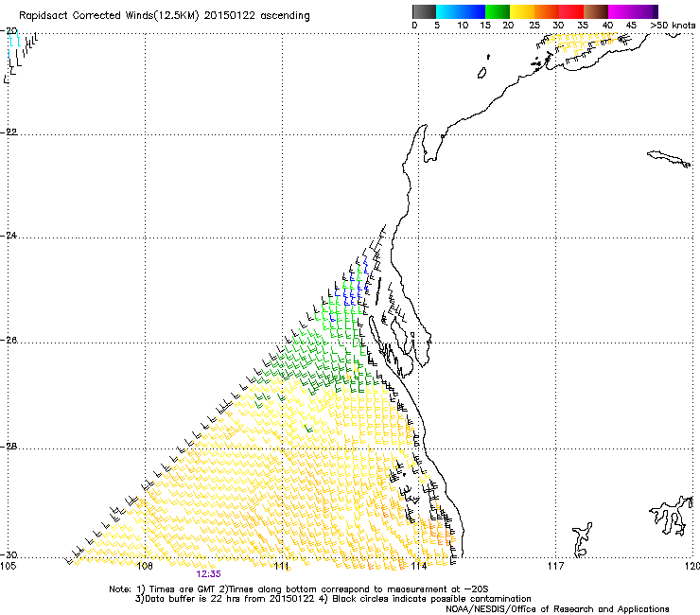Click the Rapidscat Corrected Winds title text
The width and height of the screenshot is (700, 615).
tap(165, 15)
